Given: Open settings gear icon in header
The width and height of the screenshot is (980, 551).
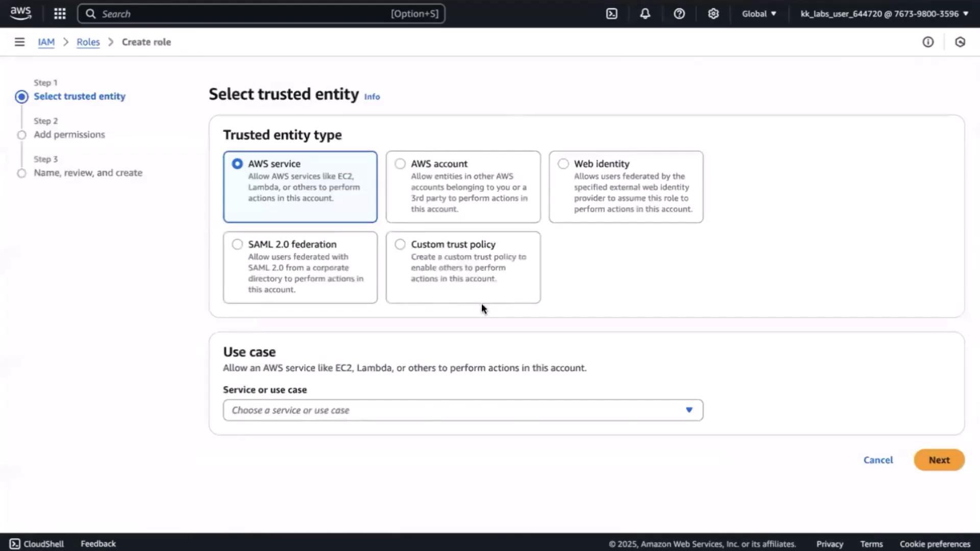Looking at the screenshot, I should pyautogui.click(x=713, y=14).
